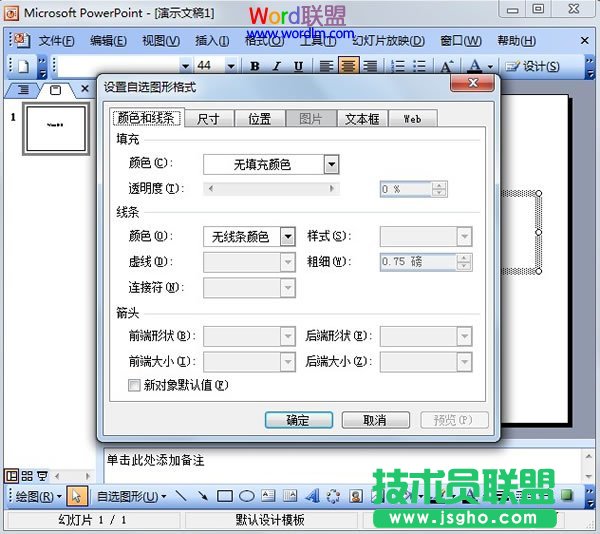Align text left
The image size is (600, 534).
326,66
